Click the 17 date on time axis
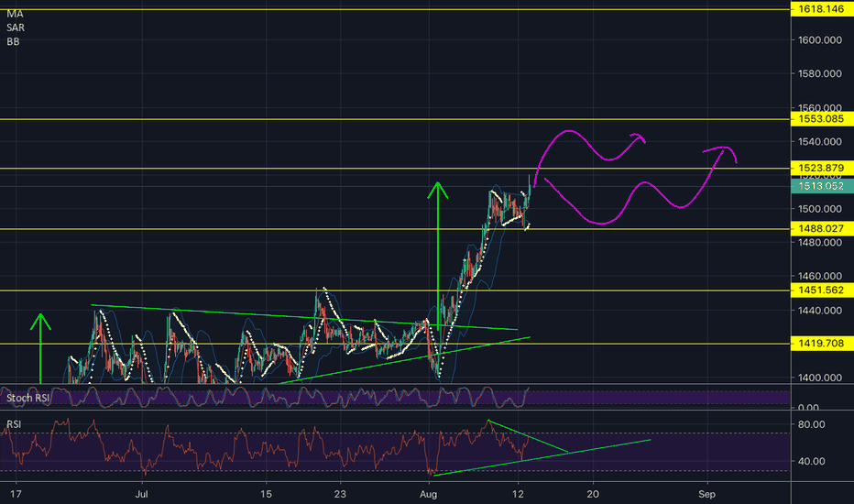Image resolution: width=854 pixels, height=504 pixels. (x=16, y=494)
